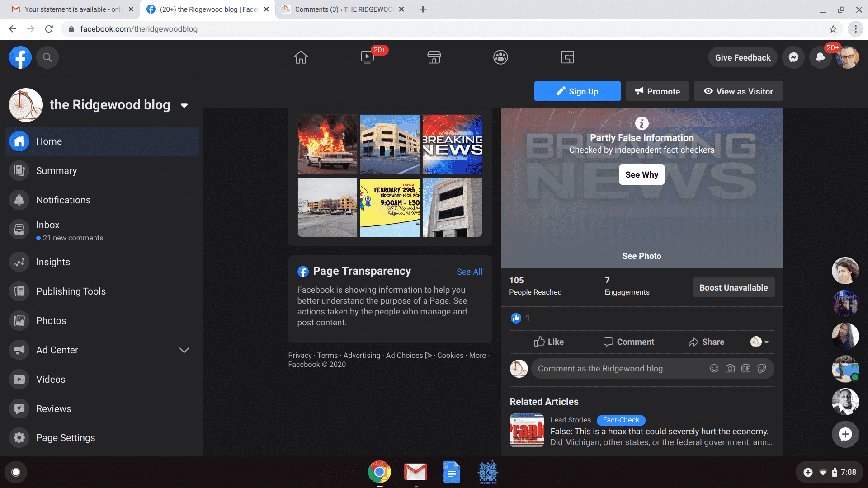The width and height of the screenshot is (868, 488).
Task: Open the Marketplace store icon
Action: pyautogui.click(x=434, y=57)
